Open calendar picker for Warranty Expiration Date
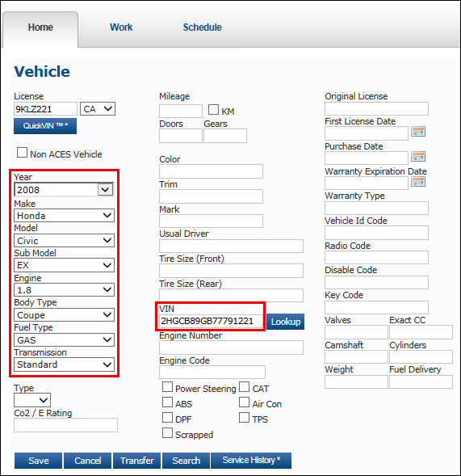 (x=418, y=182)
